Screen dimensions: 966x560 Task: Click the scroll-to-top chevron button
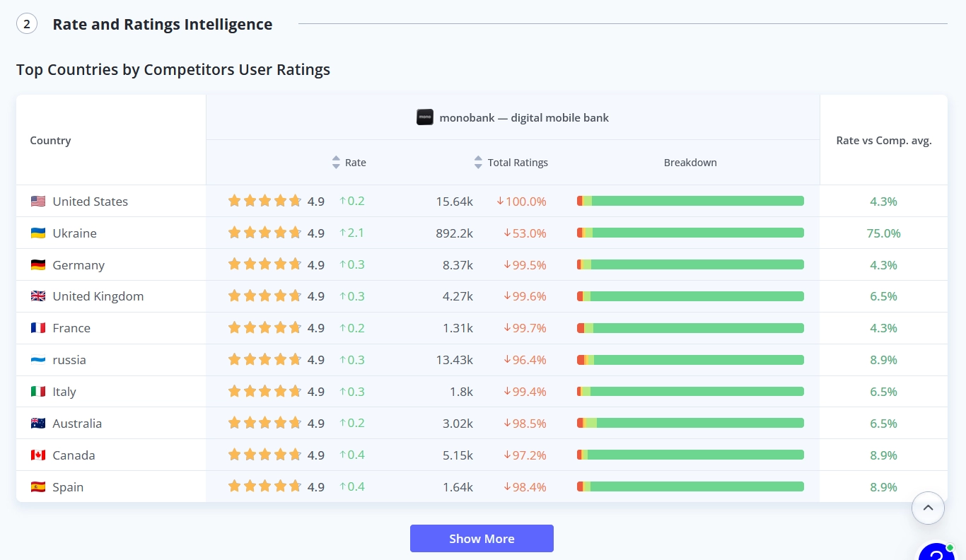(x=929, y=508)
